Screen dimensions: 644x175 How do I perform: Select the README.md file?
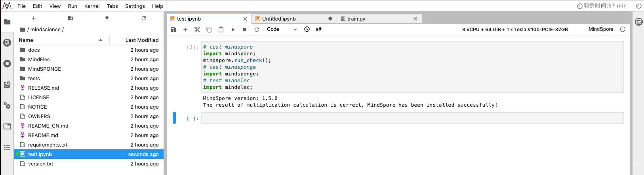[x=89, y=135]
